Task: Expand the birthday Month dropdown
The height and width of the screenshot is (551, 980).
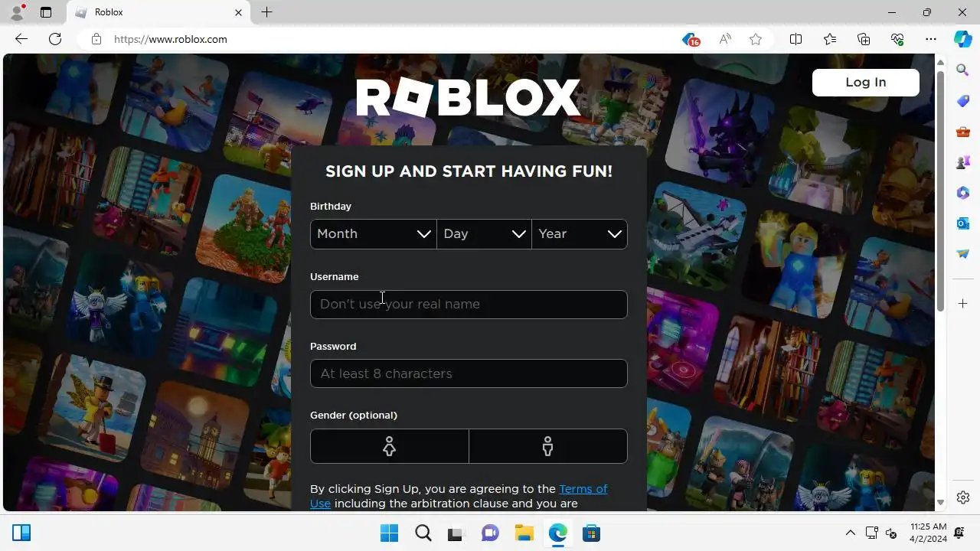Action: [374, 234]
